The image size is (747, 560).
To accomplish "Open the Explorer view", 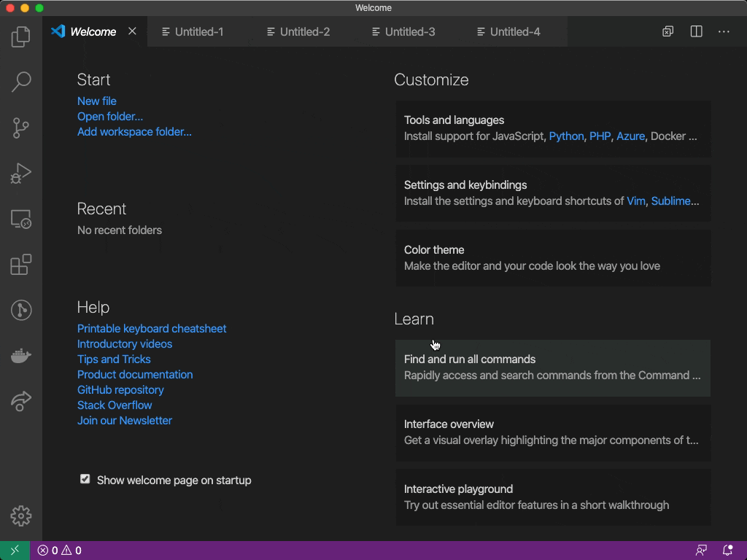I will click(x=20, y=36).
